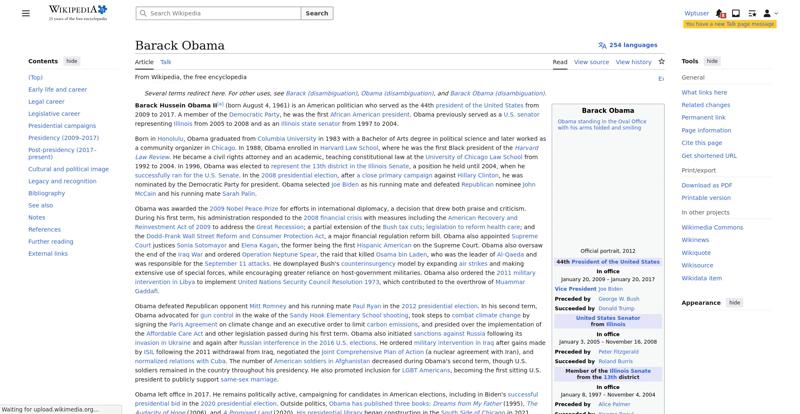Open the "What links here" link
800x414 pixels.
704,92
